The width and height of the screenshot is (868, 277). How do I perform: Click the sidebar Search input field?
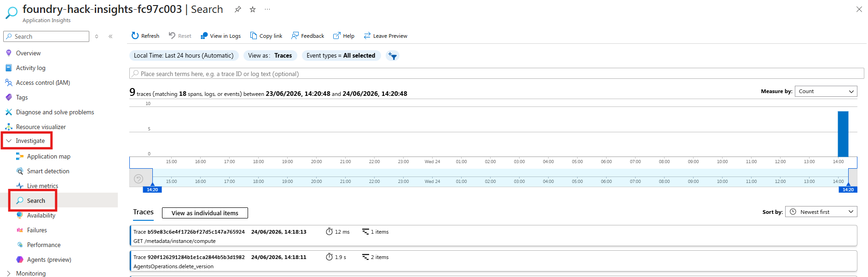click(46, 36)
